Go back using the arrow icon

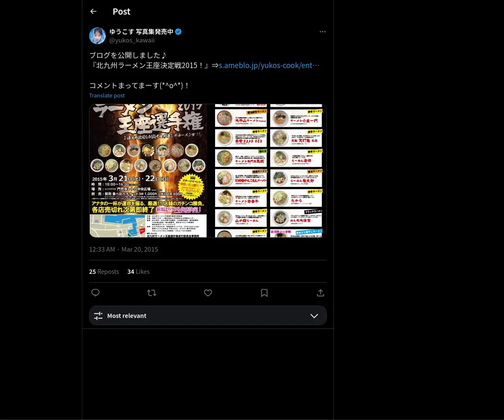point(93,11)
